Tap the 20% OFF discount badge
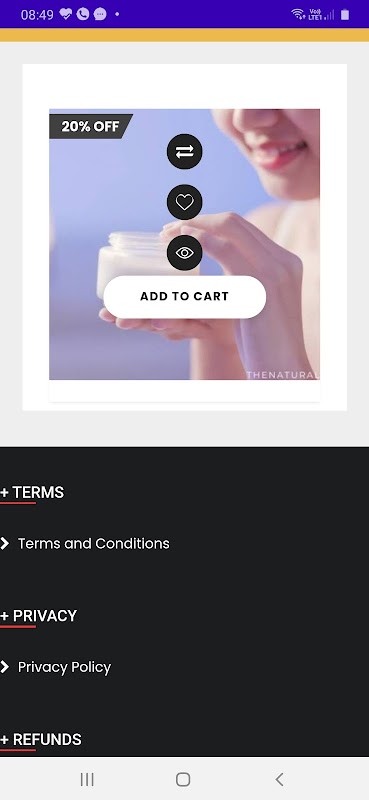This screenshot has width=369, height=800. 90,126
